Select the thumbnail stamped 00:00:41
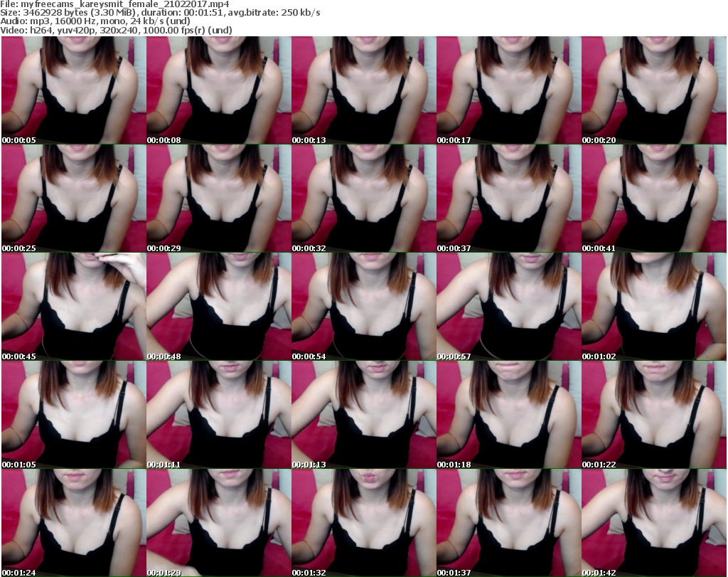Viewport: 728px width, 577px height. click(x=654, y=198)
